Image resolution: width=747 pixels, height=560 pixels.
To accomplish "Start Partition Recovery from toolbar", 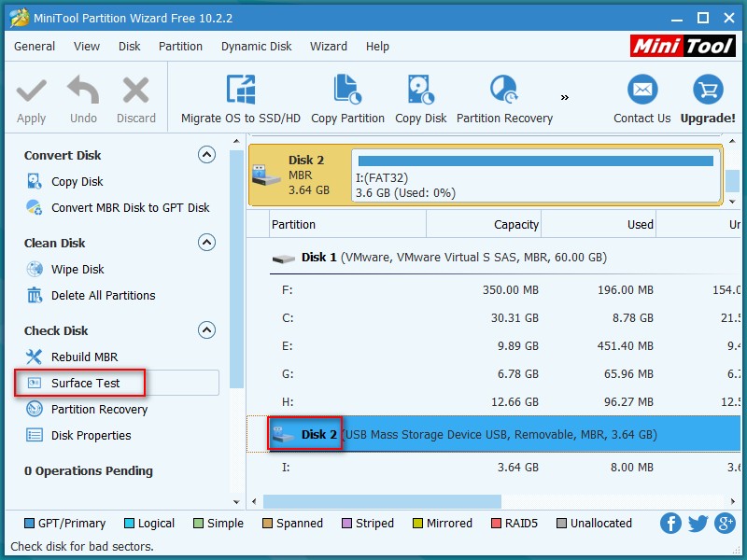I will tap(504, 100).
